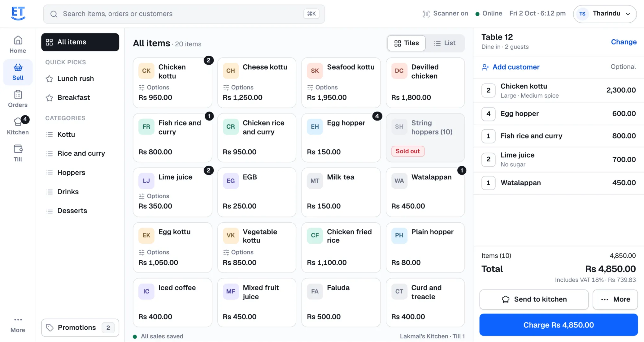644x342 pixels.
Task: Add Plain hopper via its PH icon
Action: [x=399, y=235]
